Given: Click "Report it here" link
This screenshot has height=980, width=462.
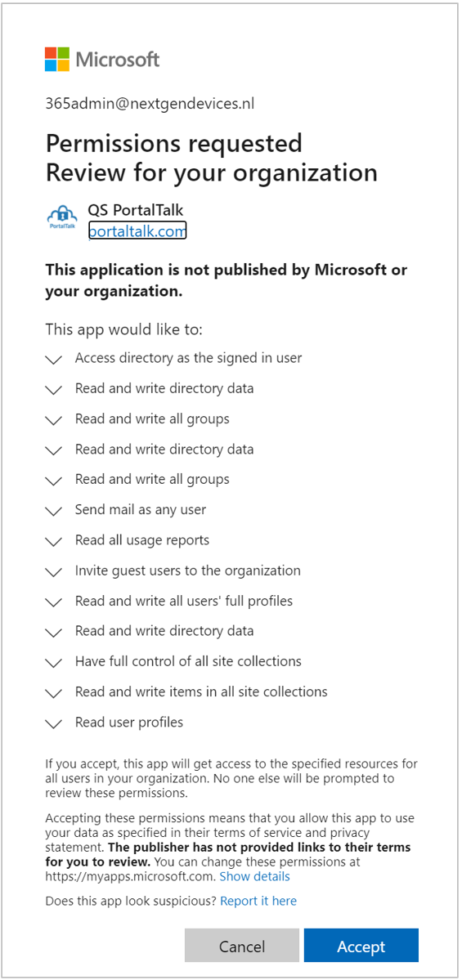Looking at the screenshot, I should [258, 901].
